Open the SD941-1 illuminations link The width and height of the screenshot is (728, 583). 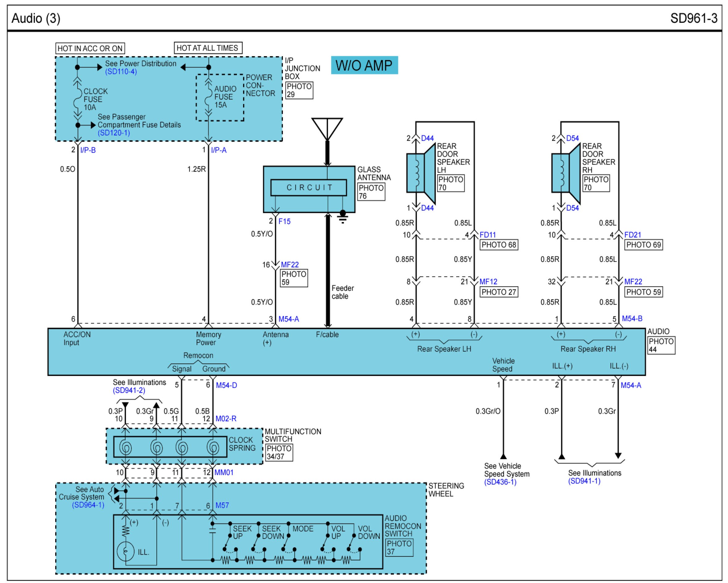pos(584,481)
